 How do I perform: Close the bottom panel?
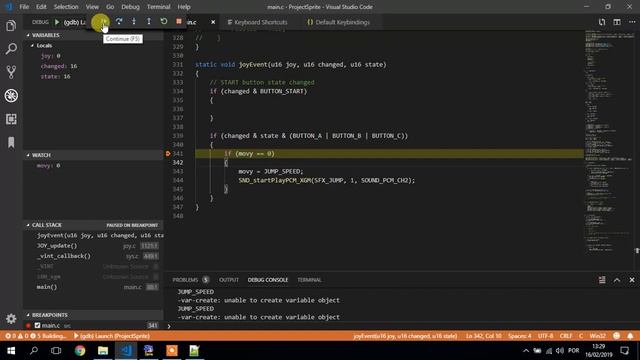click(632, 280)
